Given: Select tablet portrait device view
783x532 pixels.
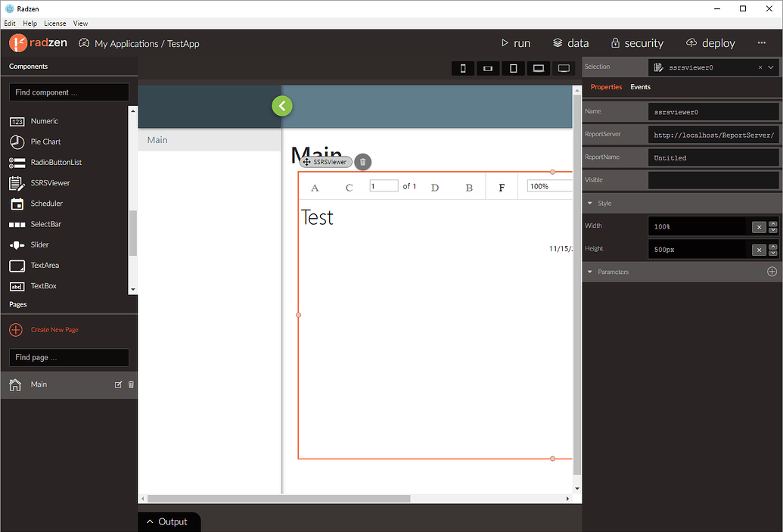Looking at the screenshot, I should (513, 68).
